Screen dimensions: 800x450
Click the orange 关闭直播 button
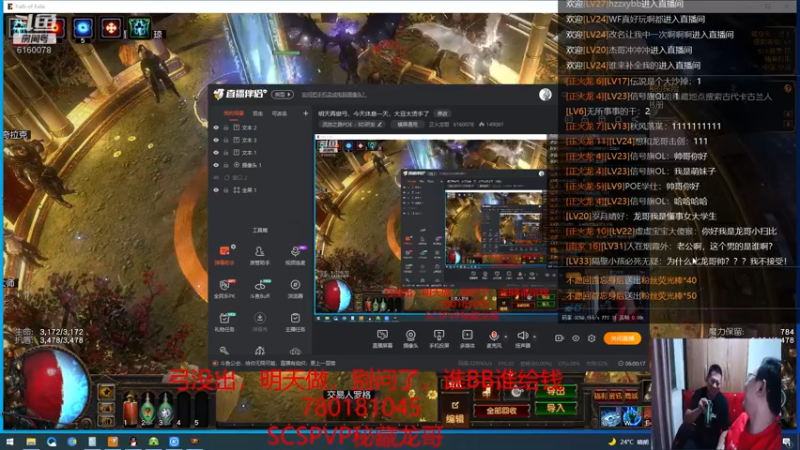click(x=622, y=338)
